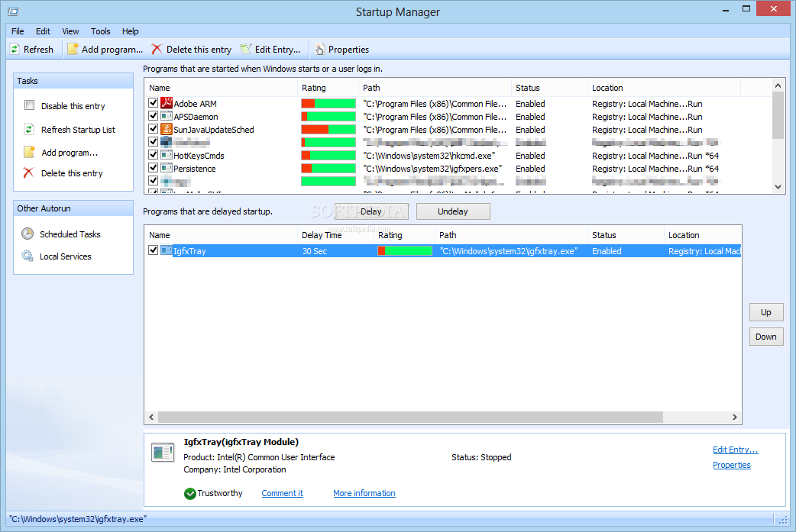796x532 pixels.
Task: Toggle the Disable this entry checkbox
Action: 30,105
